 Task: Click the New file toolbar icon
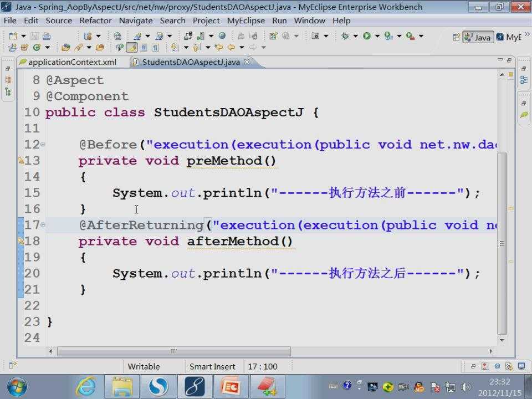tap(13, 36)
